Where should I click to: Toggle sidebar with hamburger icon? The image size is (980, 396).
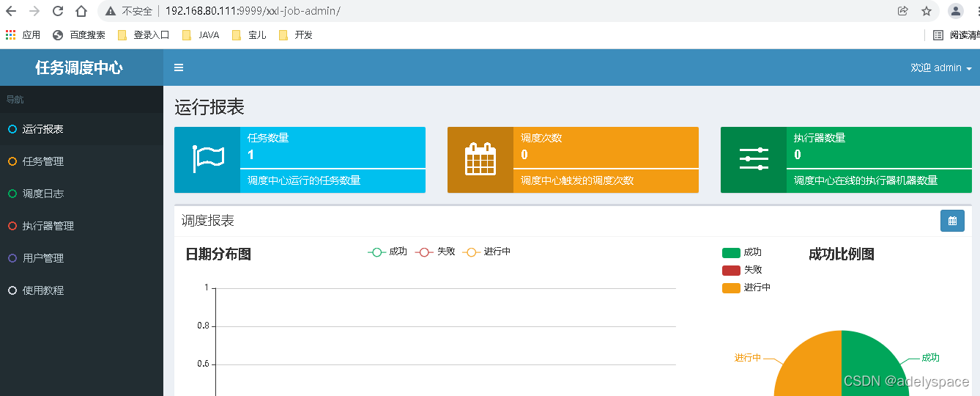click(179, 67)
